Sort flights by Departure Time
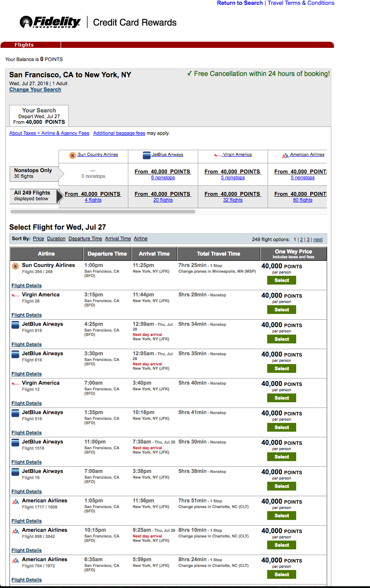The image size is (370, 588). tap(85, 239)
